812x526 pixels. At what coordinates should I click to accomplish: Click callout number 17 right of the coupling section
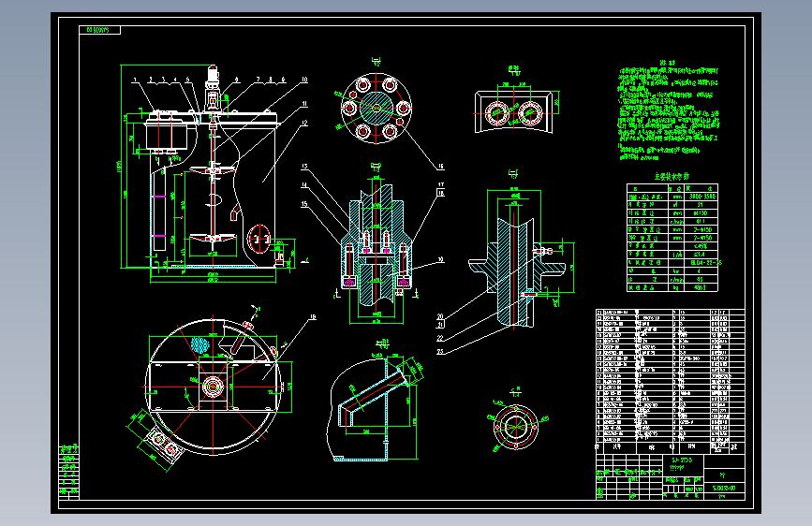[x=441, y=184]
